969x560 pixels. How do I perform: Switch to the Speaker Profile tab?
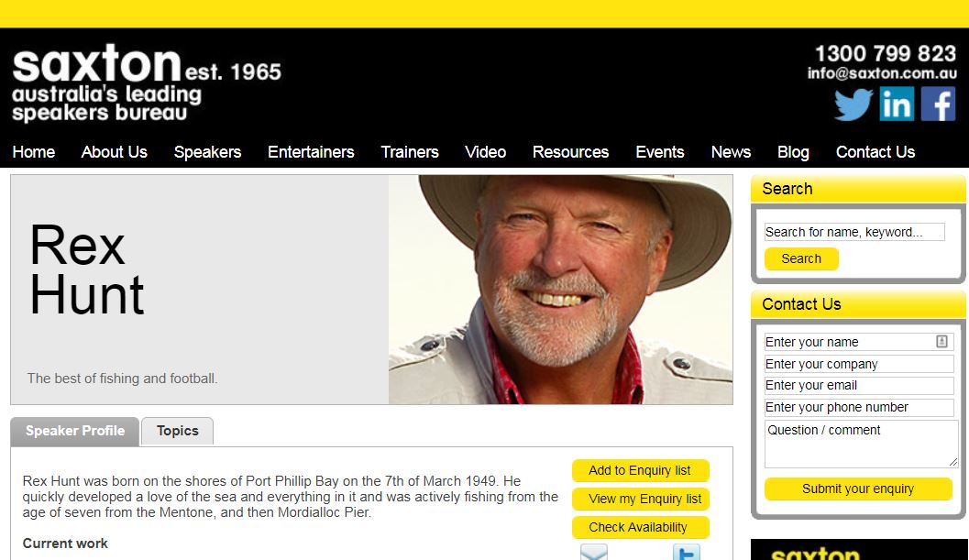click(75, 431)
